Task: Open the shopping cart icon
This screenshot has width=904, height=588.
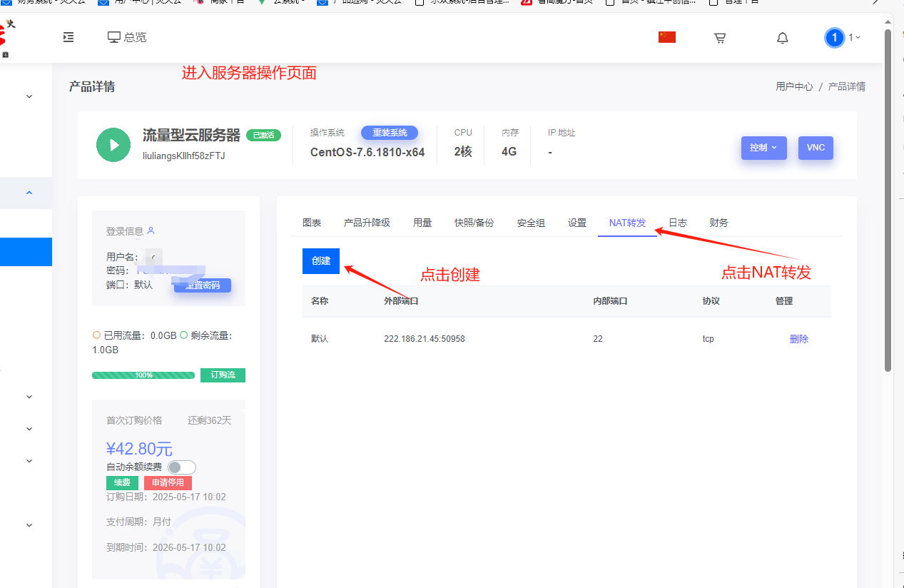Action: click(720, 38)
